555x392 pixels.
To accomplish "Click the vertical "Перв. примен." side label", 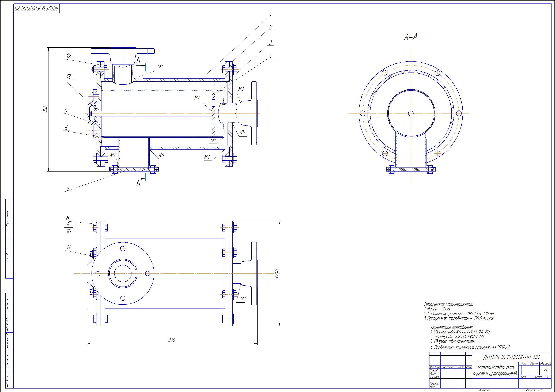I will pos(7,219).
